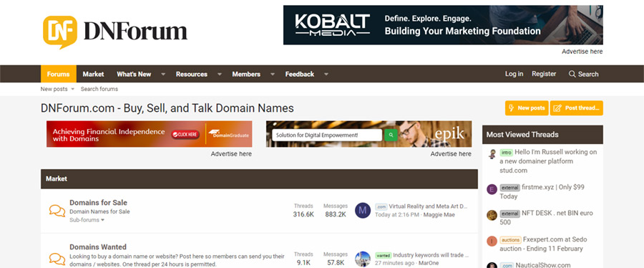Open the Market category header
The image size is (644, 268).
click(x=57, y=179)
